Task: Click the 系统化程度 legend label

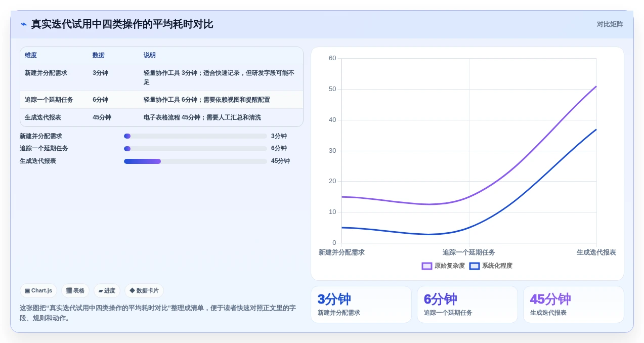Action: point(497,266)
